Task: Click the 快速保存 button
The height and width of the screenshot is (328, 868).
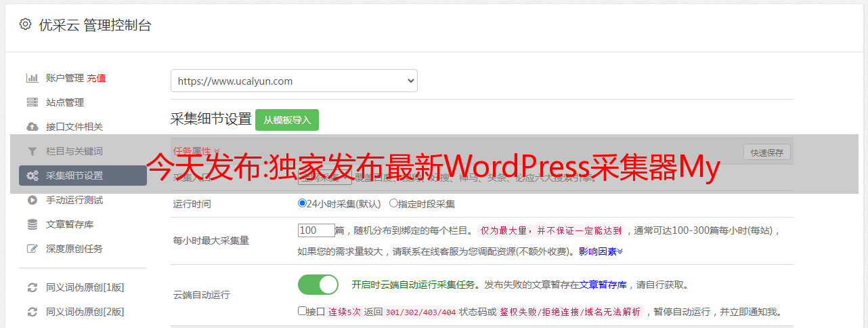Action: (x=767, y=152)
